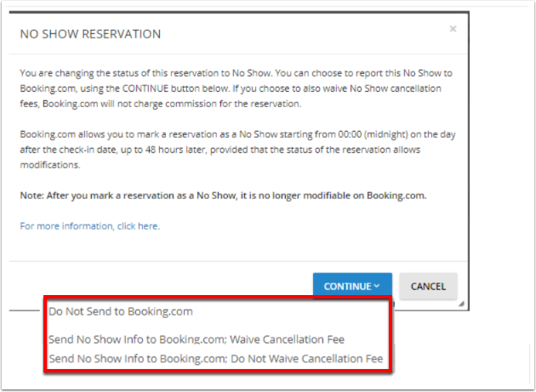Select Send No Show Info; Do Not Waive Cancellation Fee
The image size is (536, 392).
point(216,359)
